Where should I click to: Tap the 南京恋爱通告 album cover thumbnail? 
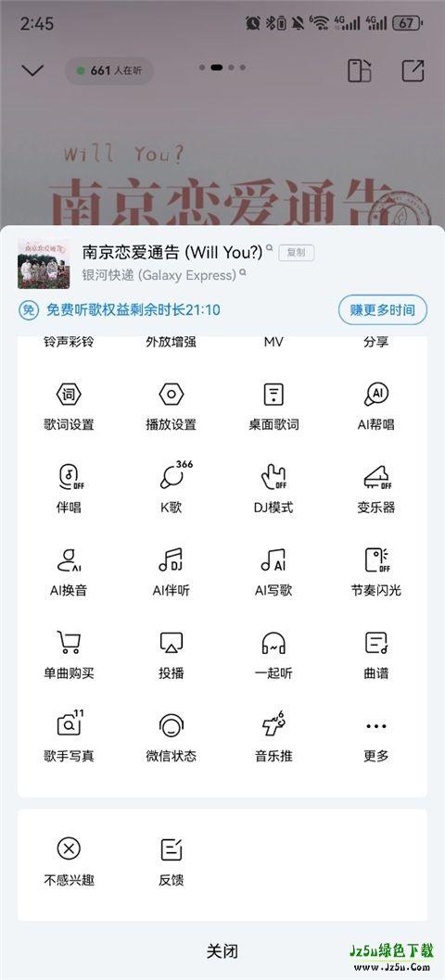click(44, 263)
